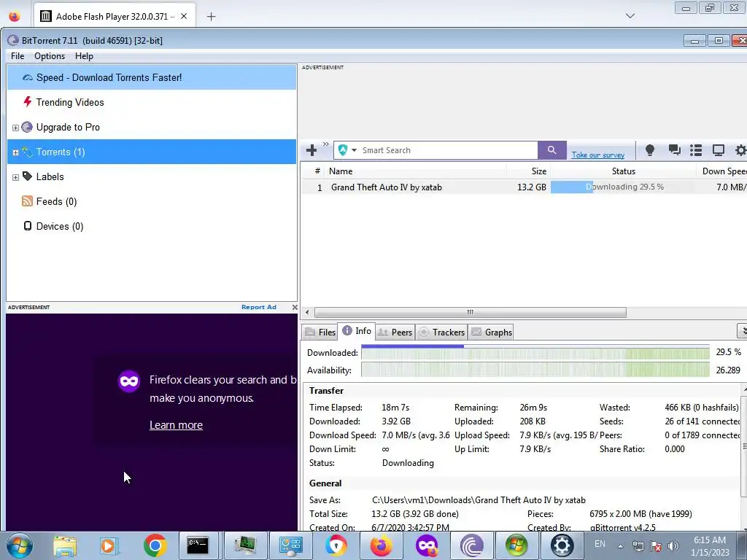The width and height of the screenshot is (747, 560).
Task: Click the shield icon in the search box
Action: click(343, 150)
